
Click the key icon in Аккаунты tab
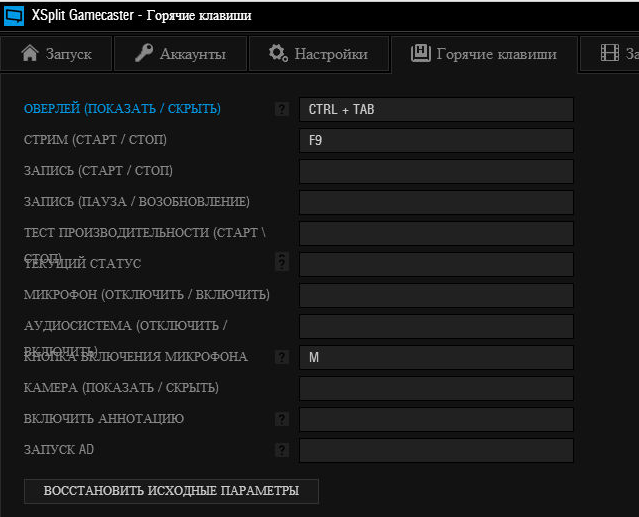coord(144,53)
